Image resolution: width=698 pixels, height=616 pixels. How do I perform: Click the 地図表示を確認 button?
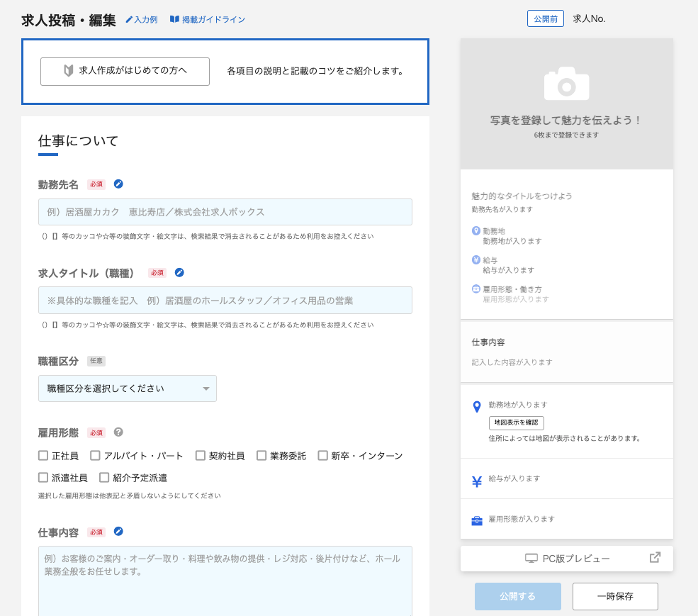[516, 423]
